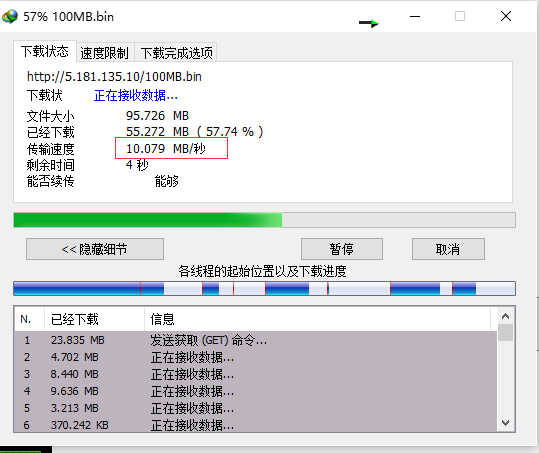Click the thread list scrollbar thumb
The height and width of the screenshot is (453, 539).
(505, 332)
